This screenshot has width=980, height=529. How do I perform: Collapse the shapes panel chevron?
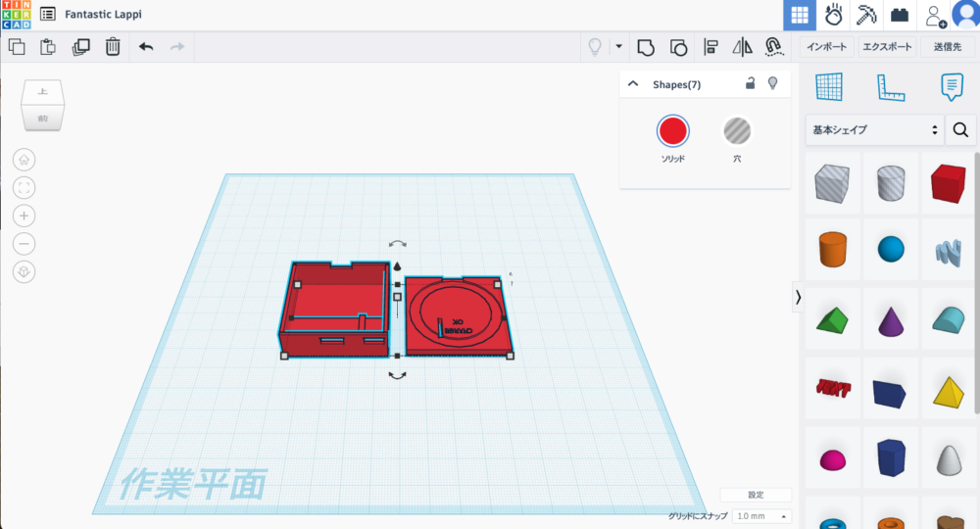pos(798,297)
